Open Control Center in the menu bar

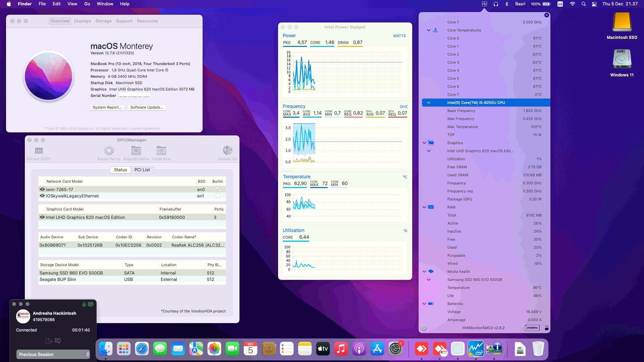[x=594, y=4]
